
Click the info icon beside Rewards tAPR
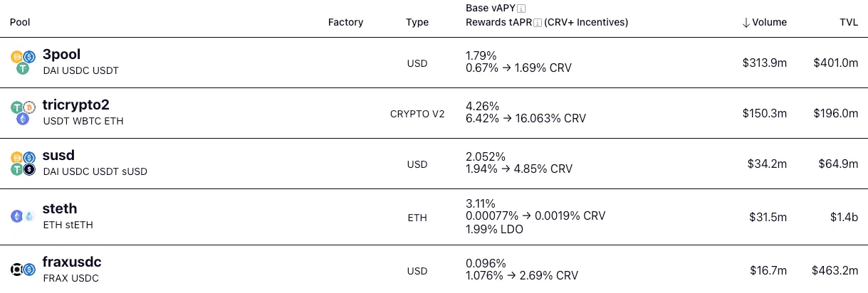538,23
